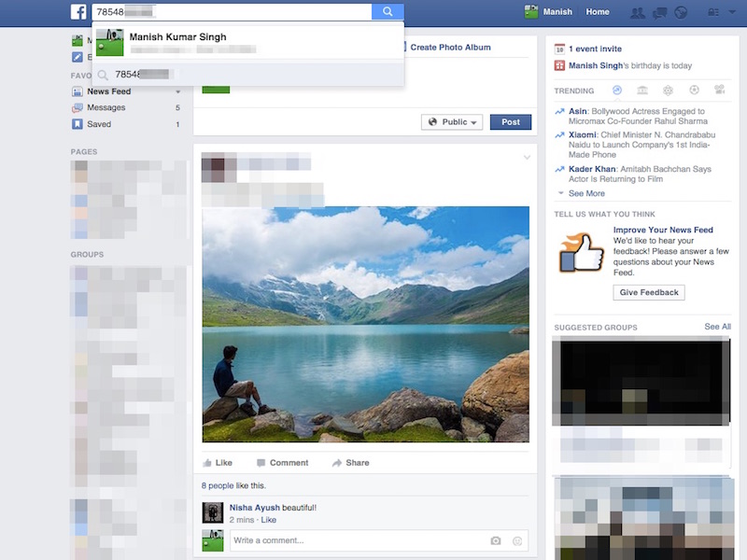
Task: Open the account settings caret in navbar
Action: tap(732, 12)
